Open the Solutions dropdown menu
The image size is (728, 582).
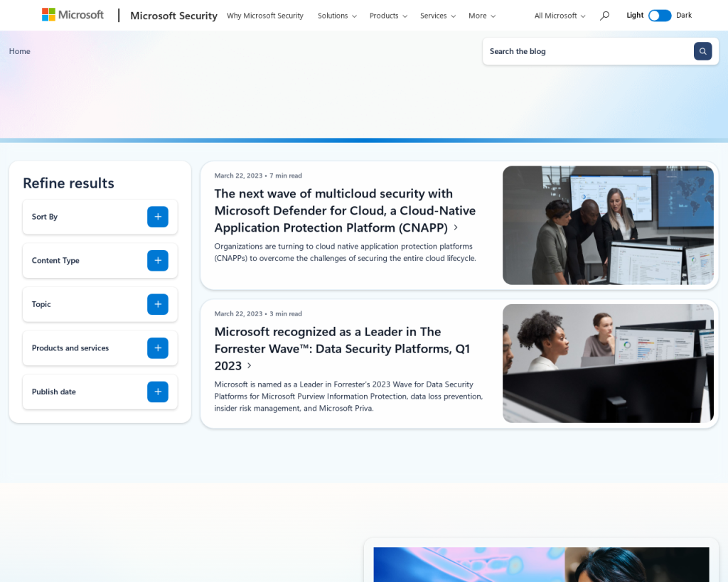(337, 16)
